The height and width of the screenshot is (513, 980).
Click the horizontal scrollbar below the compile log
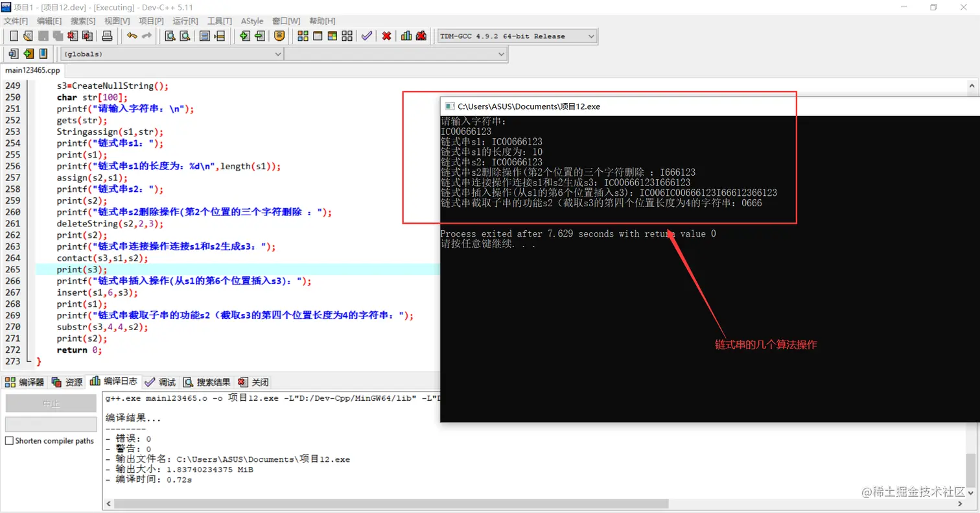[389, 503]
